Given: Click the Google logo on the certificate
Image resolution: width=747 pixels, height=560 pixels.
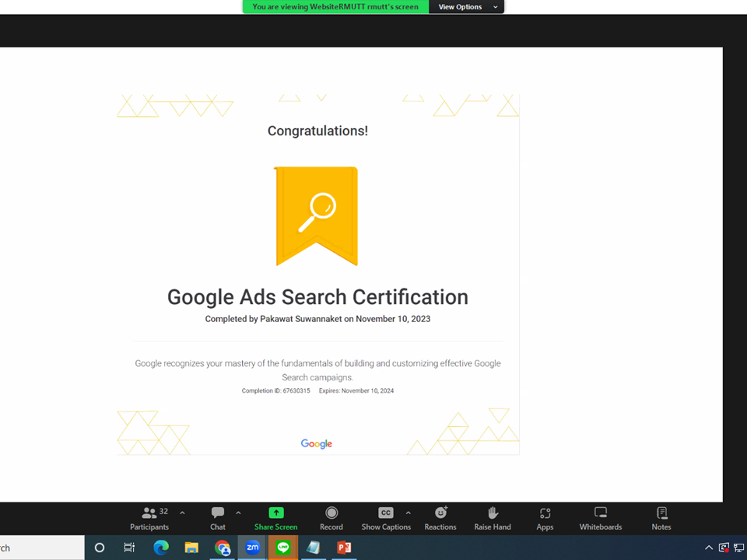Looking at the screenshot, I should tap(317, 444).
